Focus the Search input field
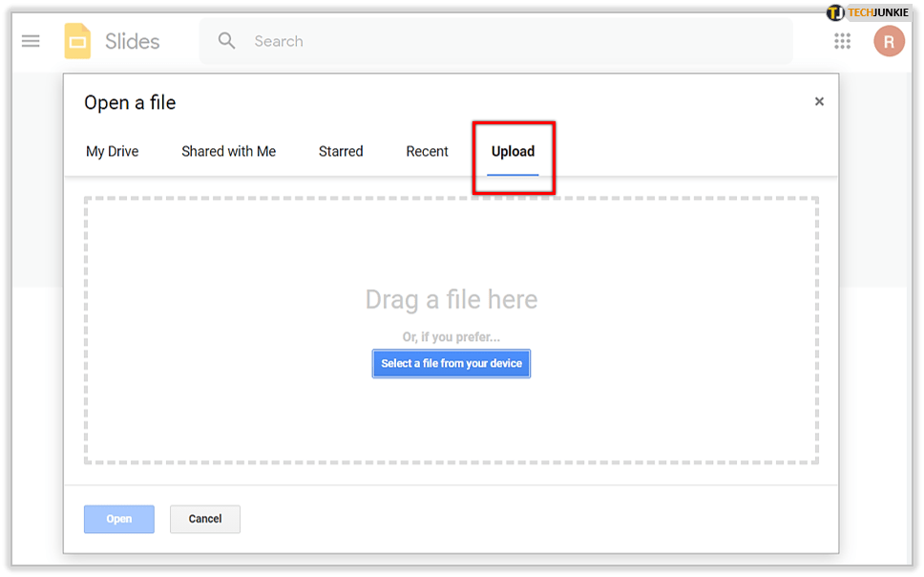 click(x=515, y=41)
